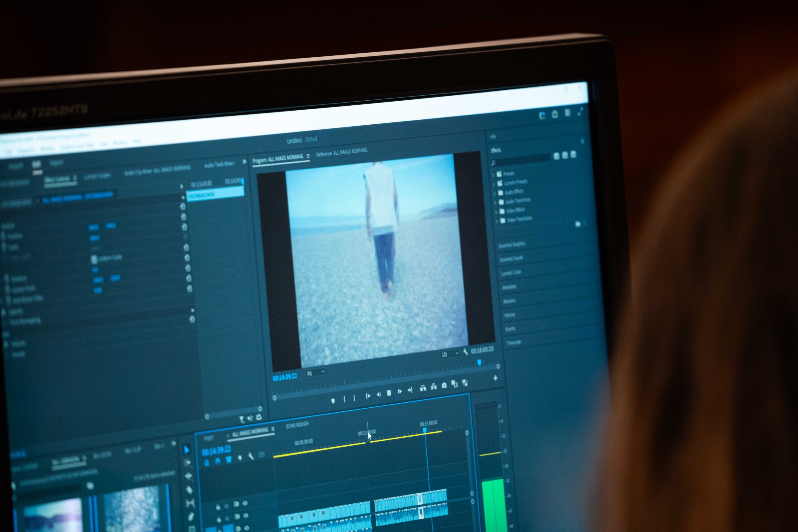Click the Lift button
Image resolution: width=798 pixels, height=532 pixels.
423,388
